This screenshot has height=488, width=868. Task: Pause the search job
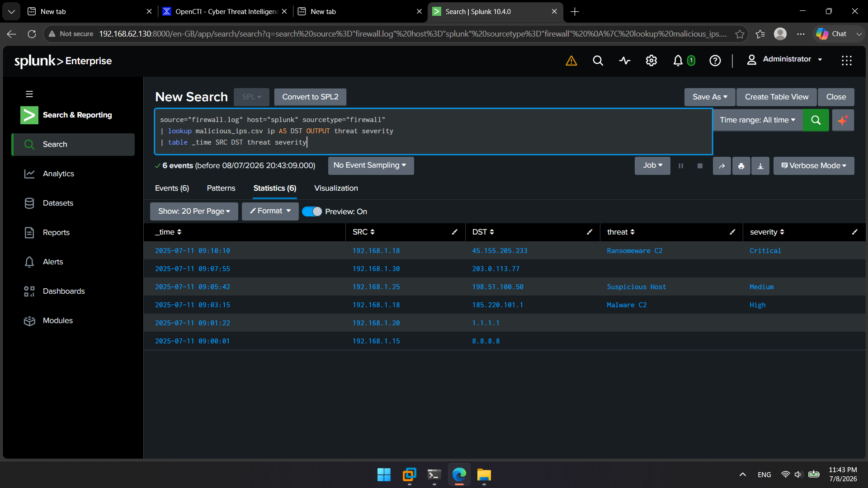tap(680, 166)
